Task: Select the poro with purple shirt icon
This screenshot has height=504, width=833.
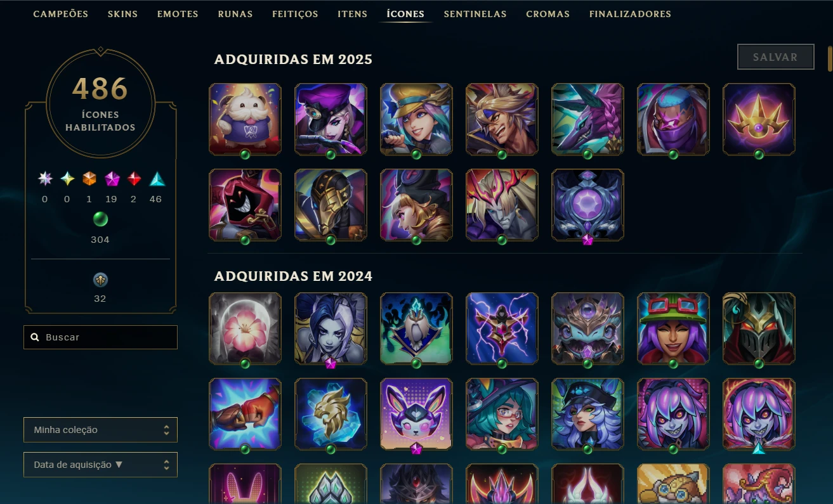Action: click(x=245, y=119)
